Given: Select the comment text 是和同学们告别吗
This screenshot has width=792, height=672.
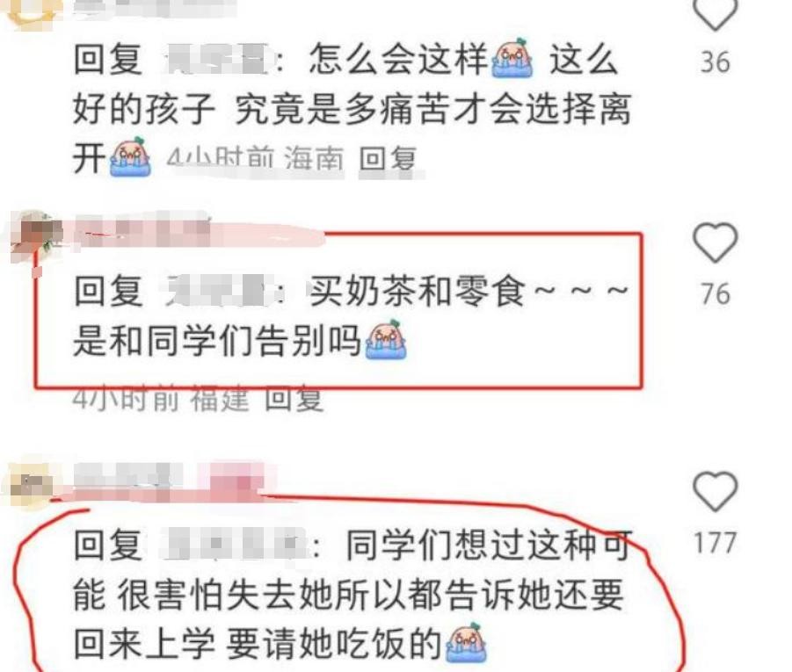Looking at the screenshot, I should [x=217, y=341].
